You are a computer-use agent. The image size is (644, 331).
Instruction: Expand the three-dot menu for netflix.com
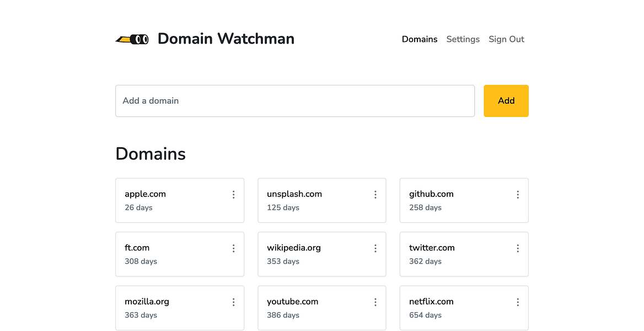click(517, 302)
